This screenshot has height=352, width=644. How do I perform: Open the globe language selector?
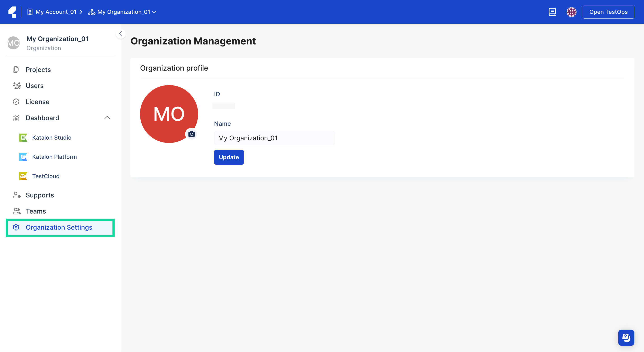[x=572, y=12]
